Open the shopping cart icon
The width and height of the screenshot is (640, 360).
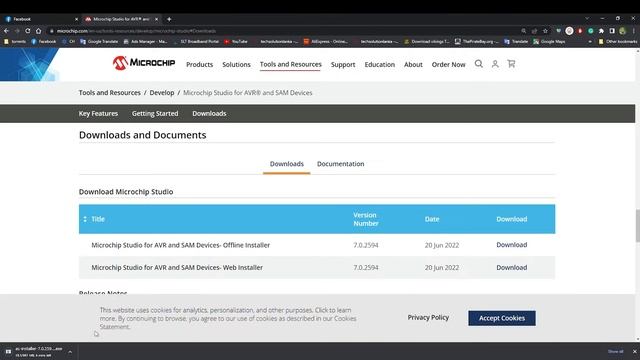tap(511, 64)
